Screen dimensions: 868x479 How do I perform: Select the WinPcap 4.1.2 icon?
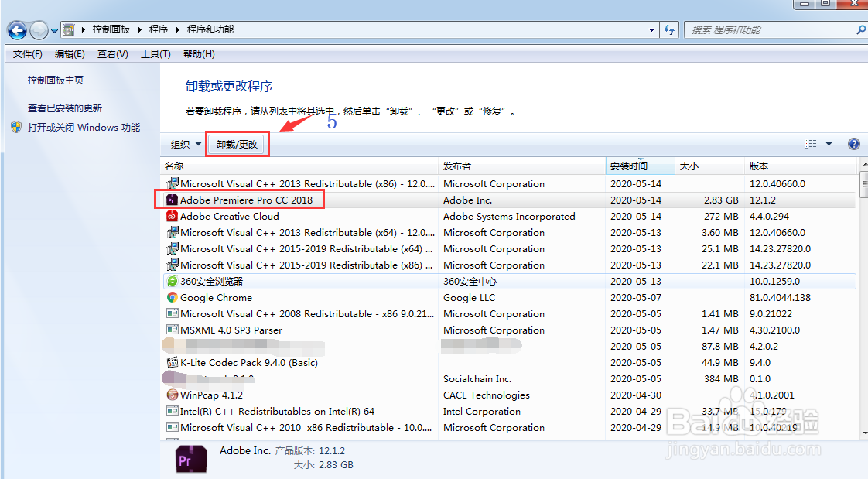[173, 395]
